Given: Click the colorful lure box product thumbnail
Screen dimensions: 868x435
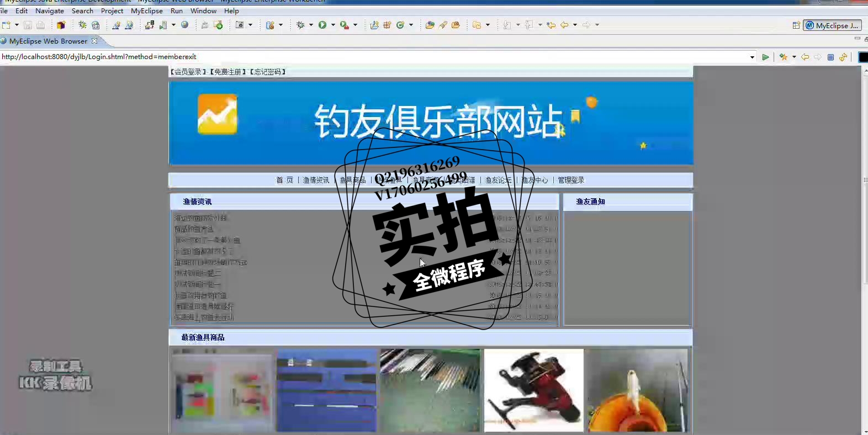Looking at the screenshot, I should 223,390.
